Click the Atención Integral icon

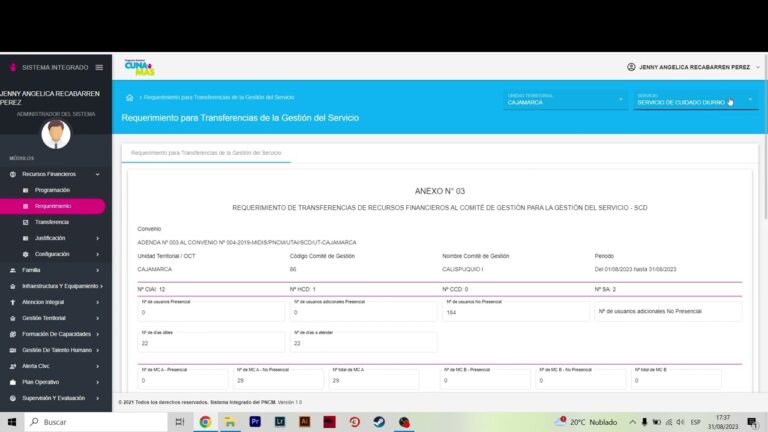tap(13, 302)
